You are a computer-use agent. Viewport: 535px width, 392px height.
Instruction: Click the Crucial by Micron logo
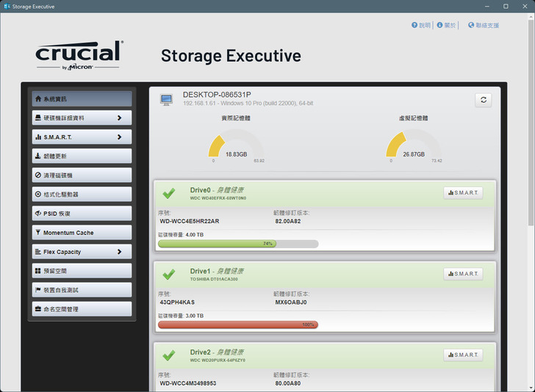point(79,56)
